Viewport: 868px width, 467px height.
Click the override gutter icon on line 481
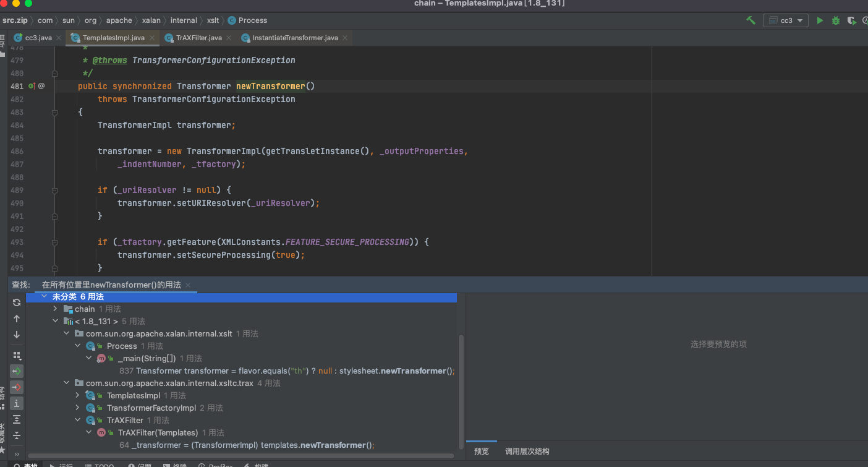[x=31, y=86]
